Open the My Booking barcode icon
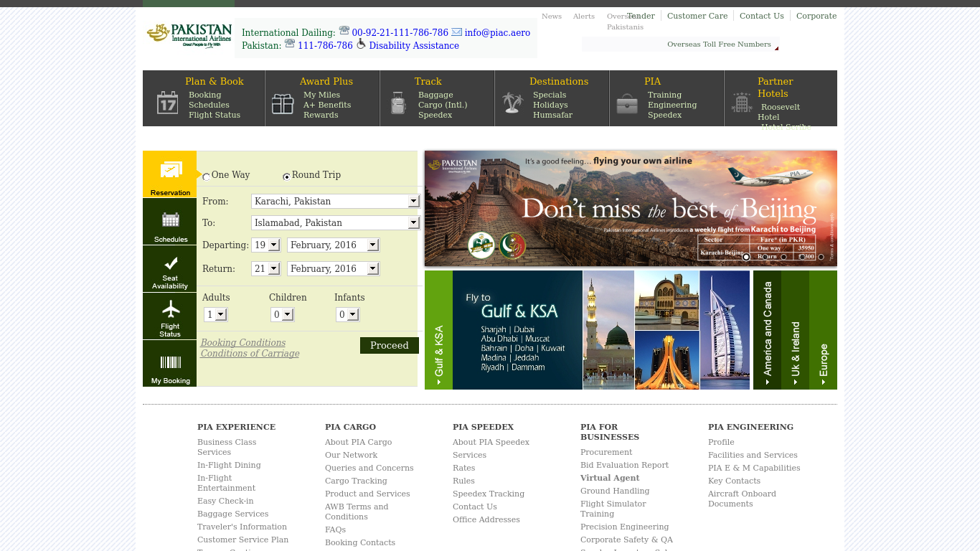 pos(170,362)
